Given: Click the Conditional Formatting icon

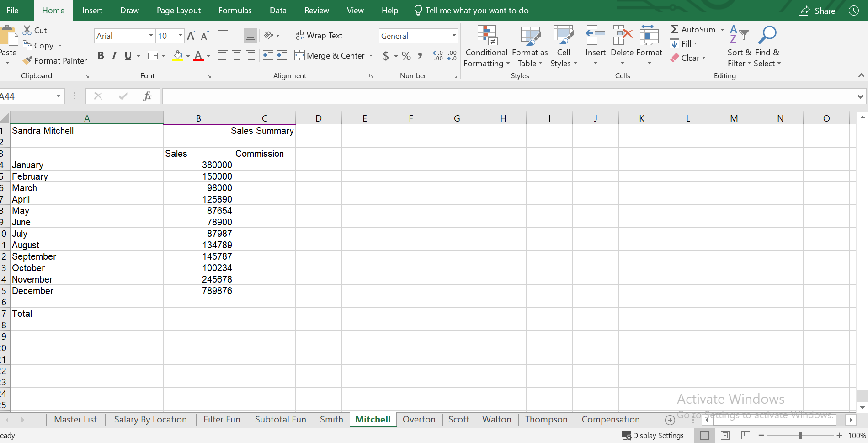Looking at the screenshot, I should click(x=486, y=36).
